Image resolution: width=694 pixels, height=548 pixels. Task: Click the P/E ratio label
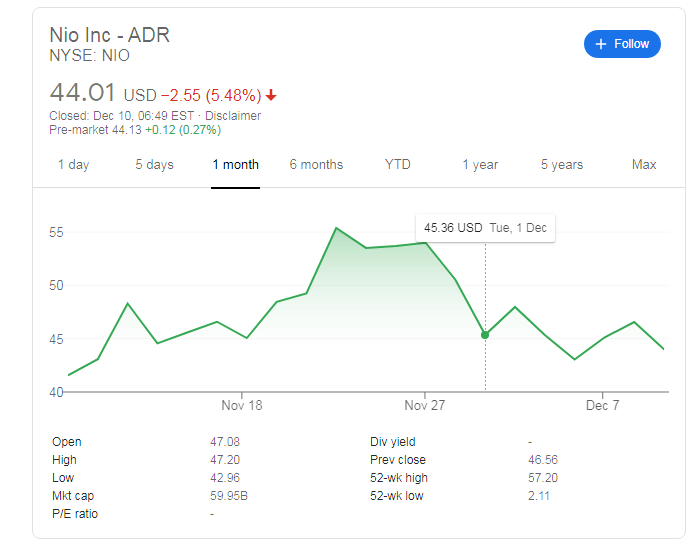(x=75, y=514)
